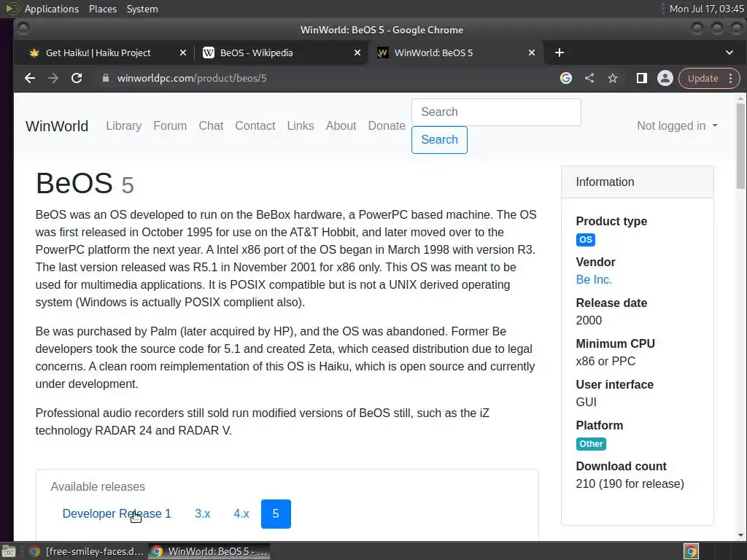
Task: Switch to the BeOS - Wikipedia tab
Action: coord(256,52)
